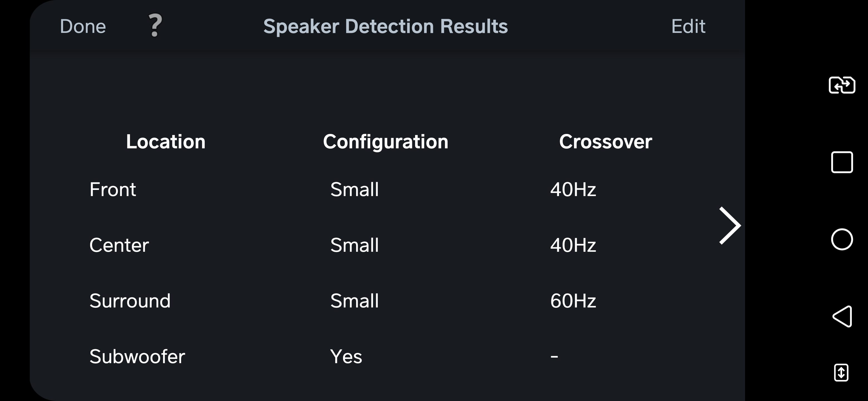Go to next page with right chevron
Screen dimensions: 868x401
coord(729,225)
